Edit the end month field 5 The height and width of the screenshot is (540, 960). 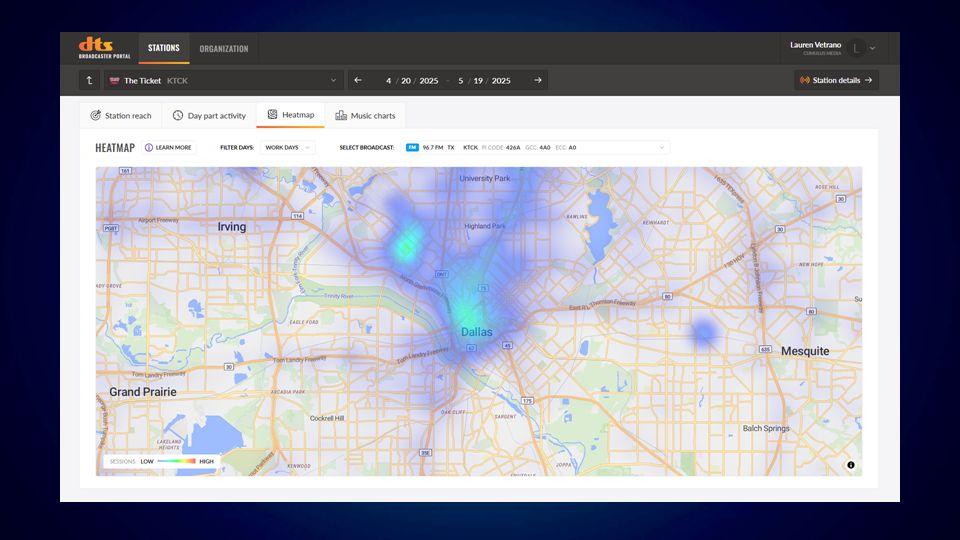[x=460, y=81]
